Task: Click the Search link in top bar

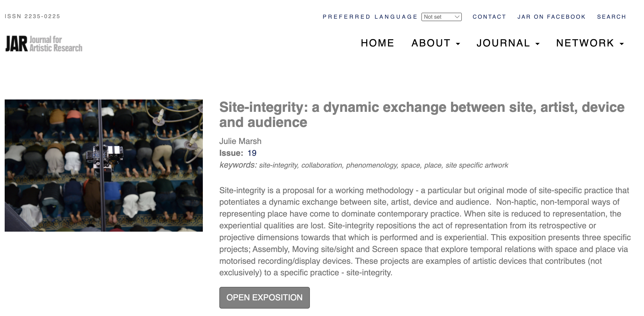Action: pyautogui.click(x=611, y=17)
